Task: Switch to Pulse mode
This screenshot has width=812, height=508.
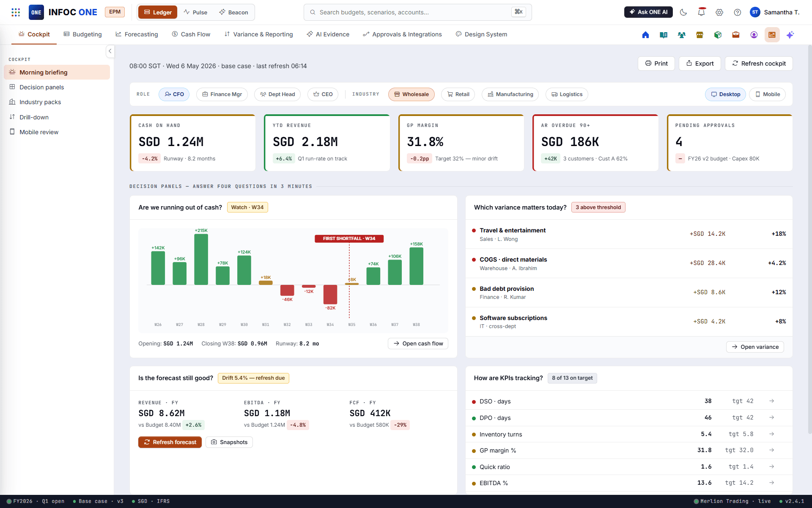Action: coord(195,12)
